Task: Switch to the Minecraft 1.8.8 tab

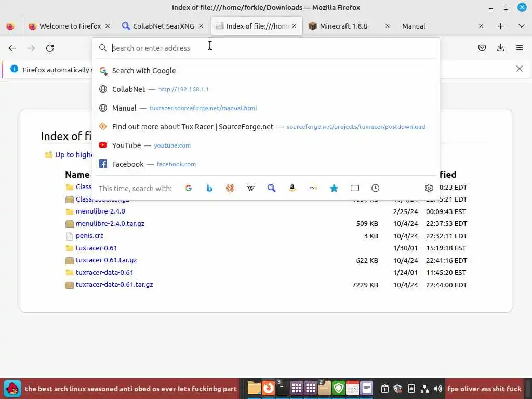Action: click(x=350, y=26)
